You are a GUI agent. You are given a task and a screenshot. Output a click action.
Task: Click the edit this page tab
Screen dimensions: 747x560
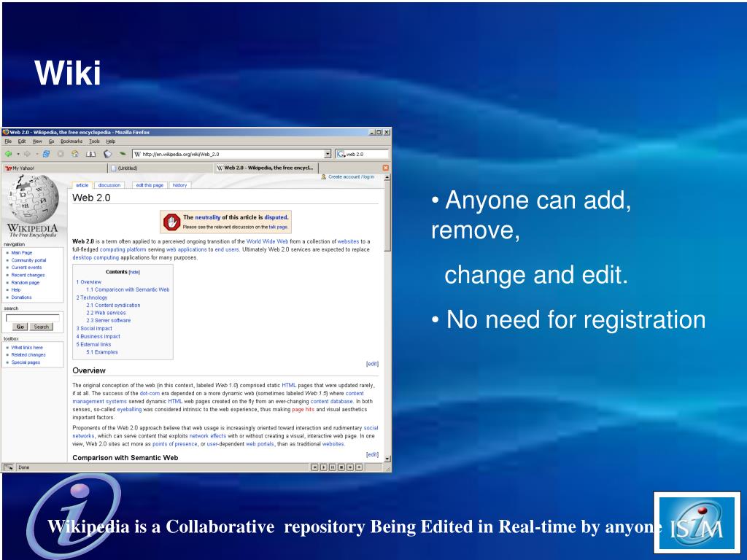tap(150, 185)
